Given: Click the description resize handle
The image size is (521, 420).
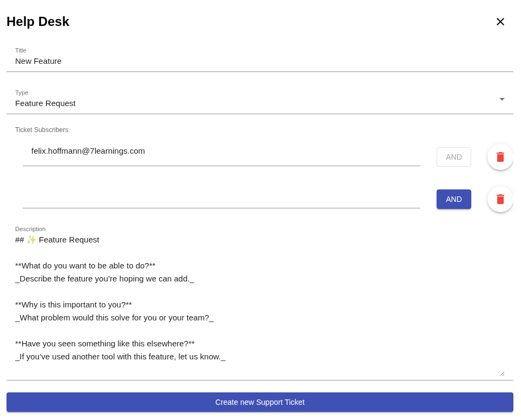Looking at the screenshot, I should point(502,374).
